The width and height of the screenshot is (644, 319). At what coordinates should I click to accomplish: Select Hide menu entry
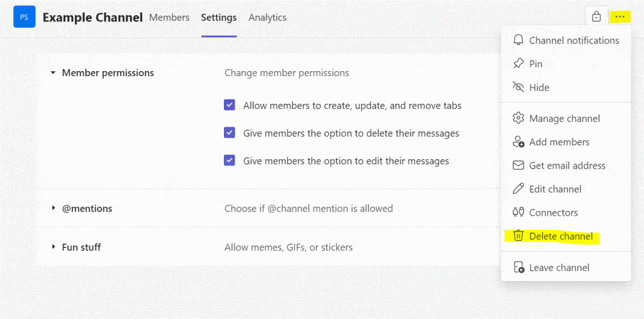[x=566, y=87]
